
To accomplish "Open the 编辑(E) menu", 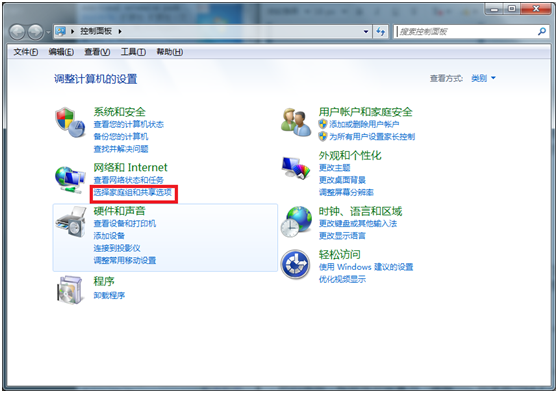I will pos(61,52).
